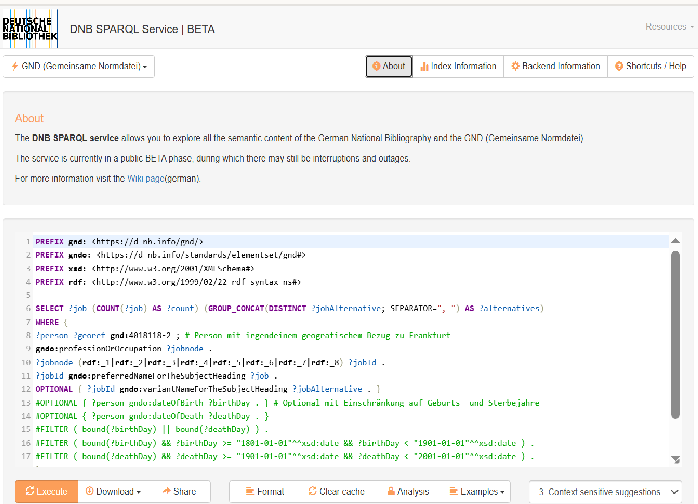Screen dimensions: 698x504
Task: Click editor scrollbar up arrow
Action: (x=675, y=241)
